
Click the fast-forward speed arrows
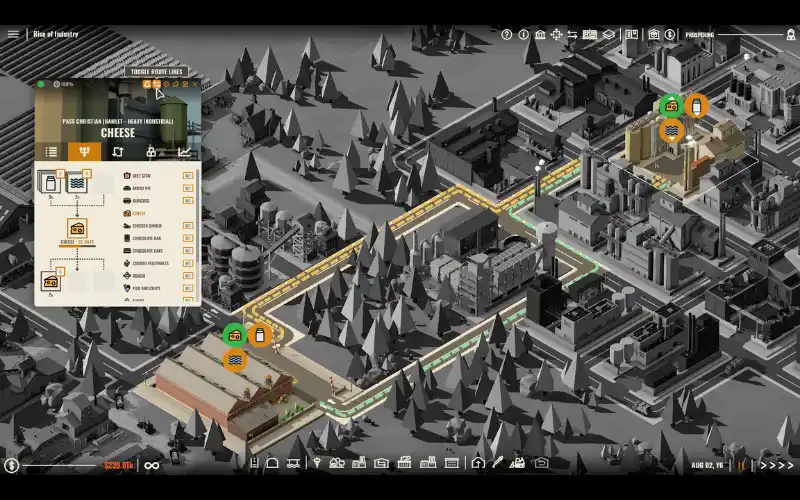click(775, 465)
